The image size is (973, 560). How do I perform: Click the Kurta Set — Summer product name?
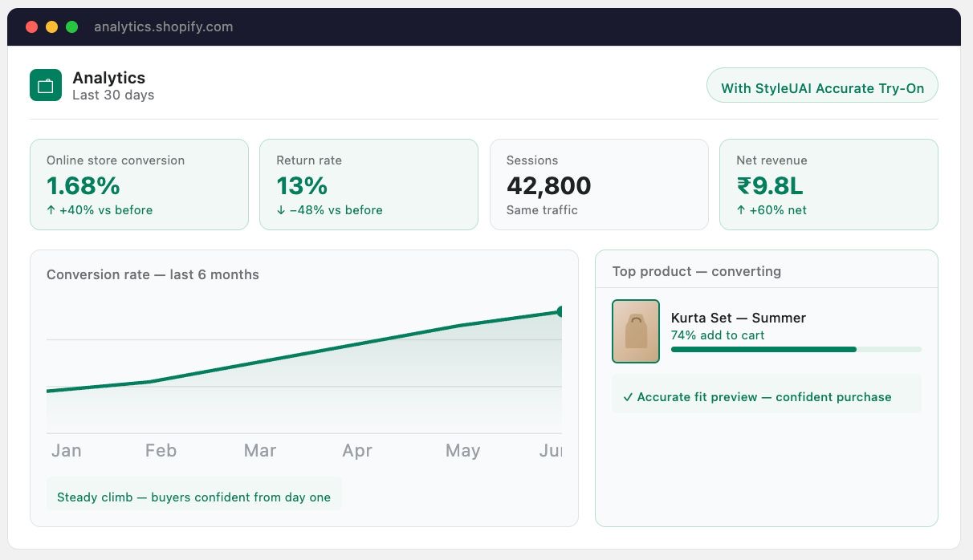pos(739,318)
